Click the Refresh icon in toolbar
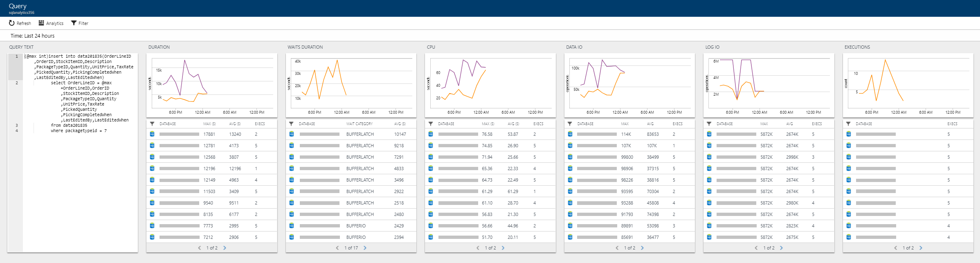This screenshot has height=263, width=980. 12,23
